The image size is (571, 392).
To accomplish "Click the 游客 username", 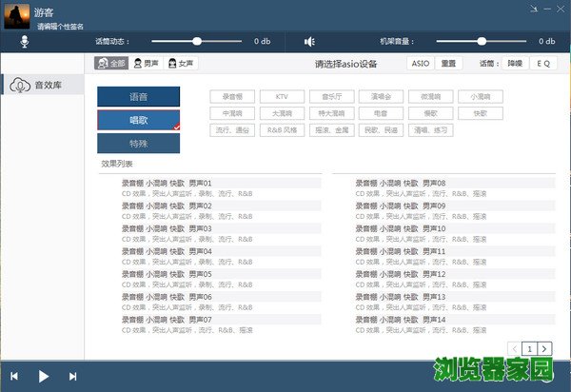I will click(44, 12).
